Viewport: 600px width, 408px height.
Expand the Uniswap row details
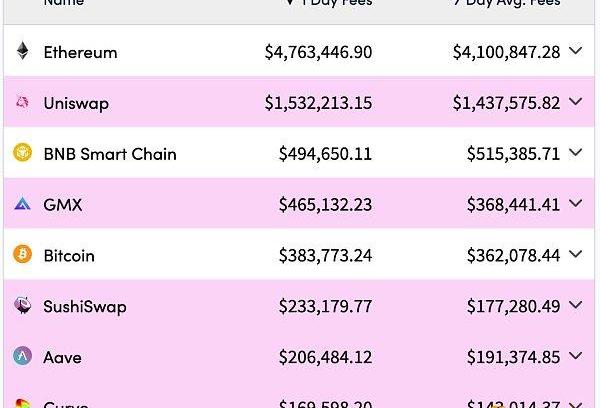pyautogui.click(x=575, y=102)
